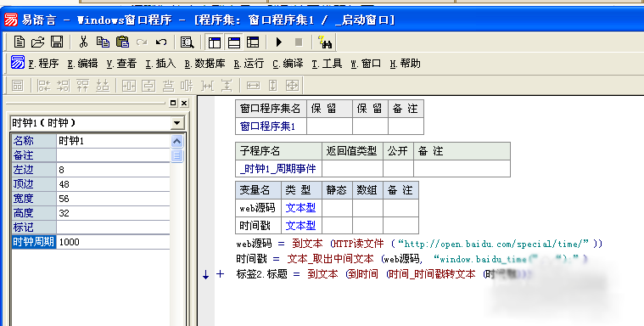Click the Undo arrow icon
This screenshot has width=644, height=326.
(161, 42)
